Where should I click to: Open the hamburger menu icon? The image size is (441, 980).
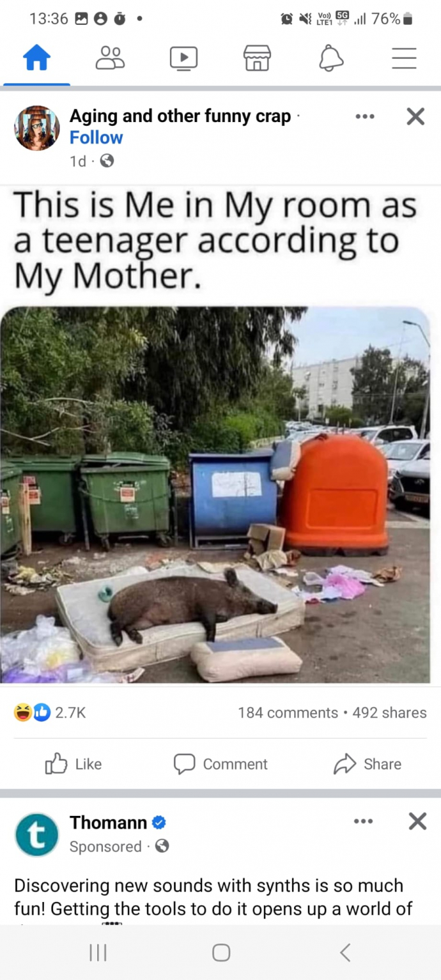(x=404, y=59)
